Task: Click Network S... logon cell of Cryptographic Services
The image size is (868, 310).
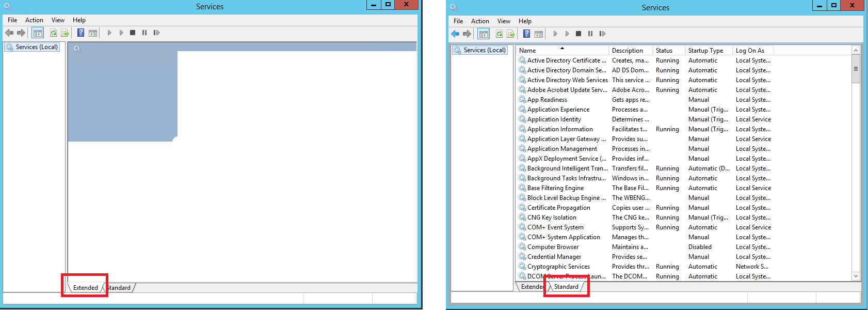Action: pyautogui.click(x=752, y=267)
